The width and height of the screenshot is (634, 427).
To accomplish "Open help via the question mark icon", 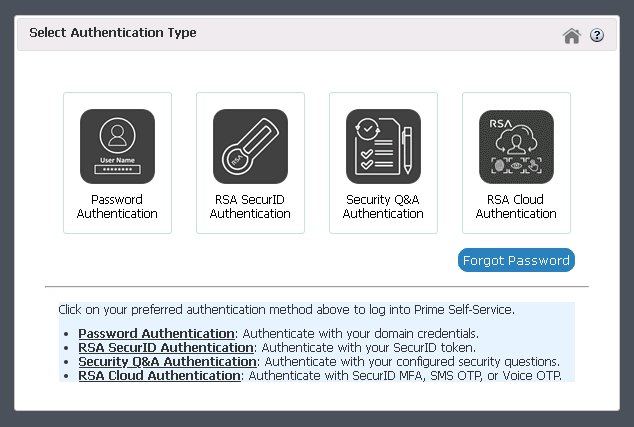I will click(x=597, y=36).
